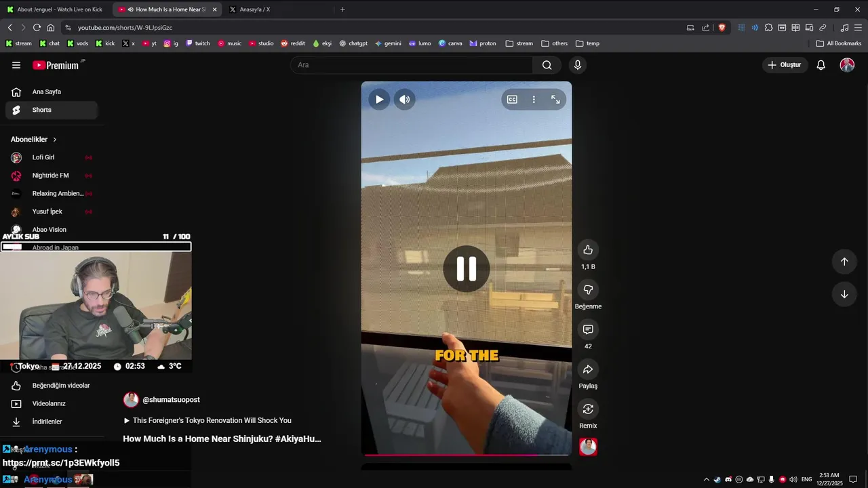Screen dimensions: 868x488
Task: Go to next Short with down arrow
Action: [844, 294]
